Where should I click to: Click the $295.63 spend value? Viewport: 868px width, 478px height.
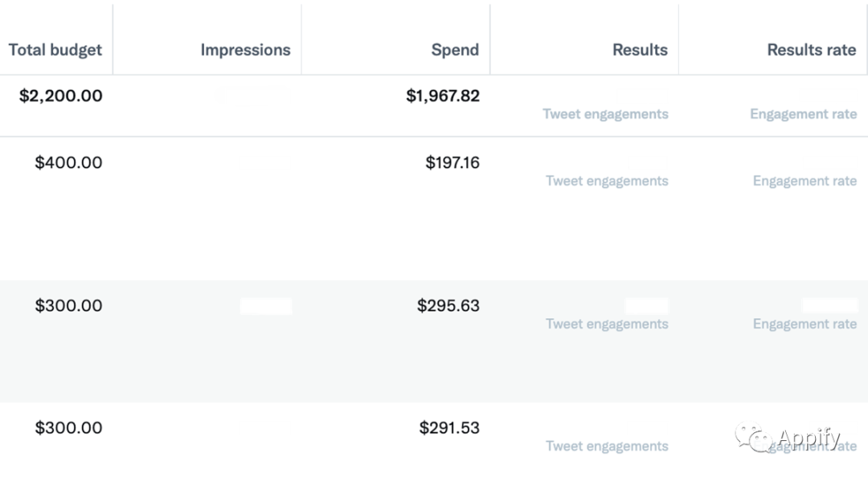(x=448, y=305)
